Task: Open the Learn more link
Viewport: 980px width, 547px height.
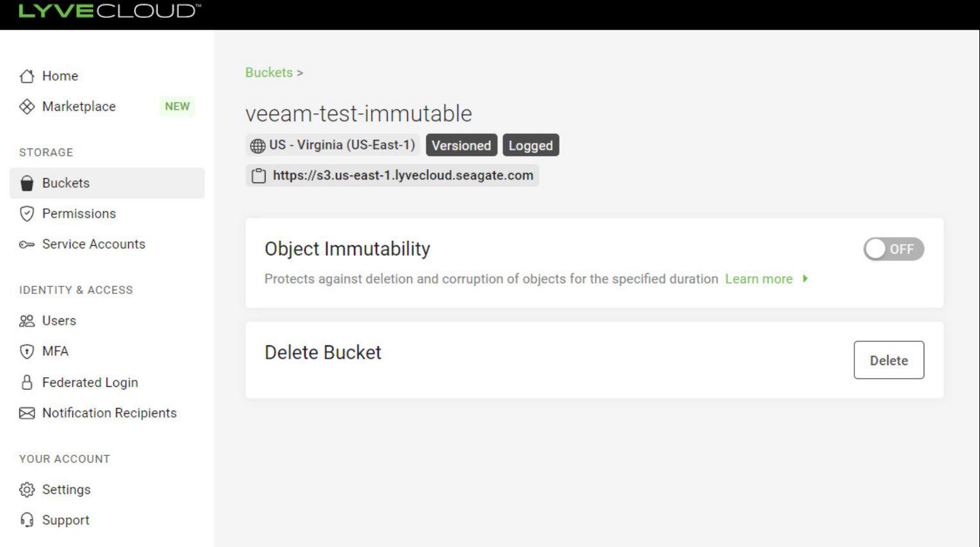Action: pos(759,279)
